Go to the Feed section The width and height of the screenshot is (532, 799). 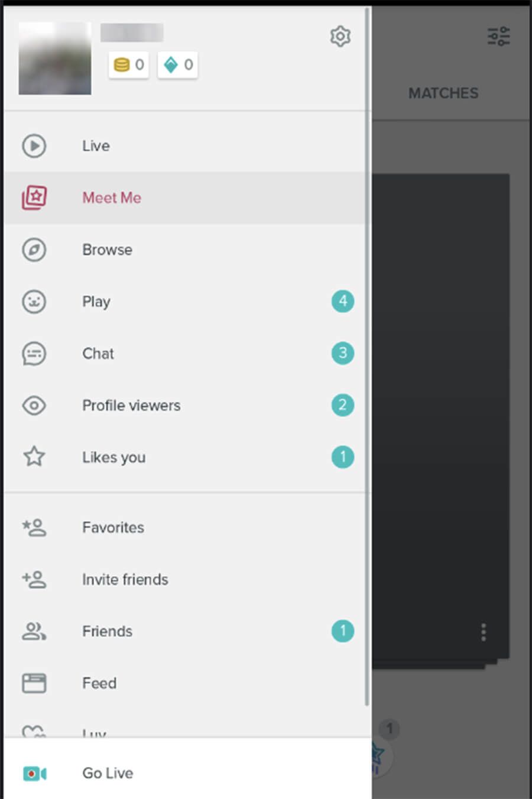tap(184, 683)
